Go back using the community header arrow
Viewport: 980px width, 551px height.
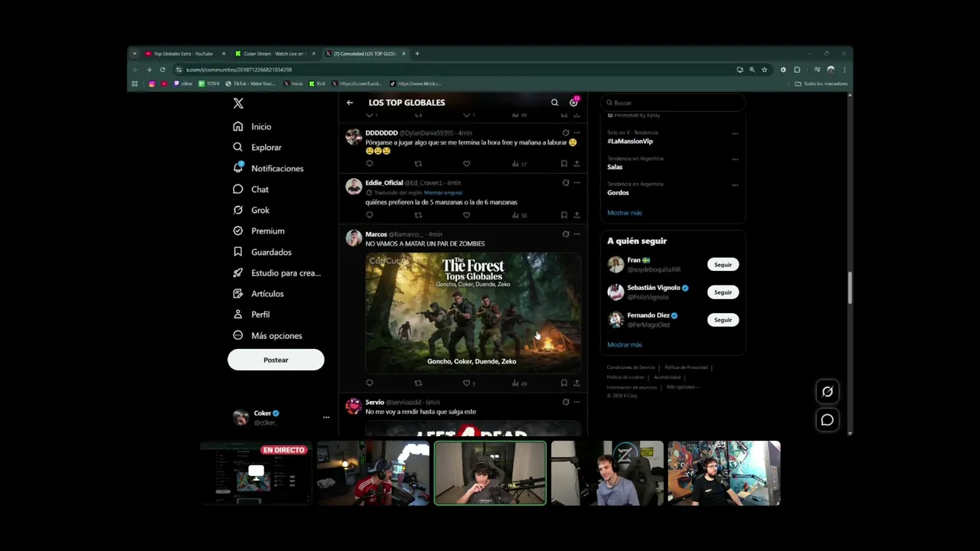pos(350,103)
